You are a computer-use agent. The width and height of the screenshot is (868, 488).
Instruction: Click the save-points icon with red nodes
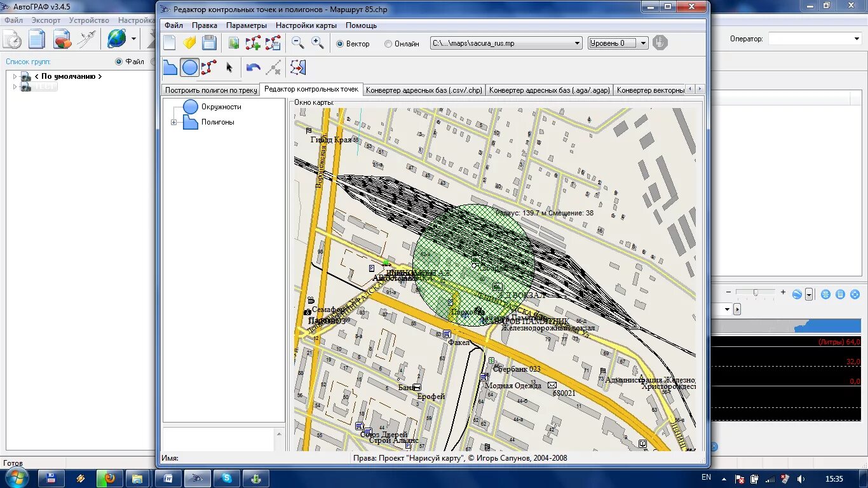[273, 43]
